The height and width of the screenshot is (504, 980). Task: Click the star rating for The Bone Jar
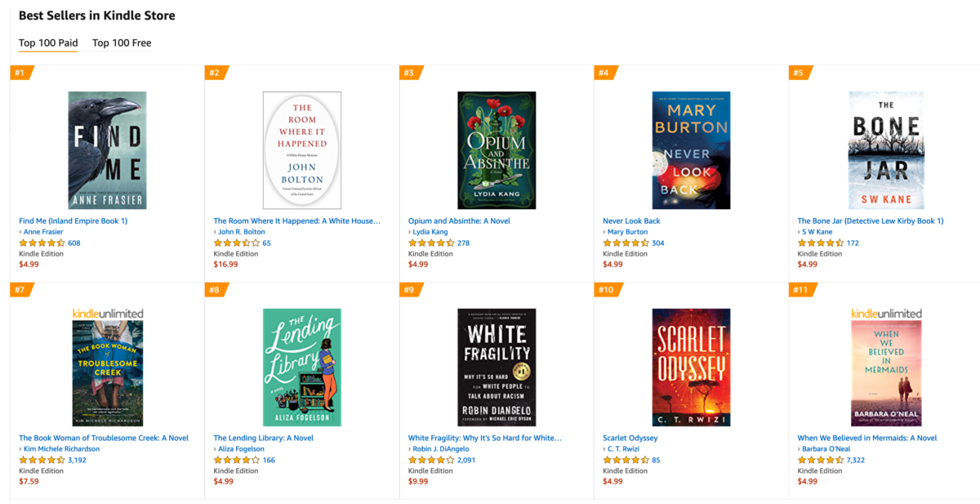pyautogui.click(x=820, y=243)
